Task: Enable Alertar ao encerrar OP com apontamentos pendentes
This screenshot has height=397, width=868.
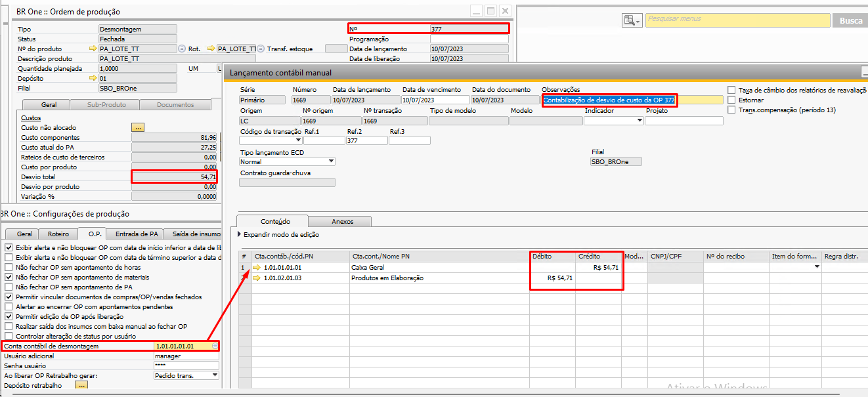Action: pyautogui.click(x=9, y=307)
